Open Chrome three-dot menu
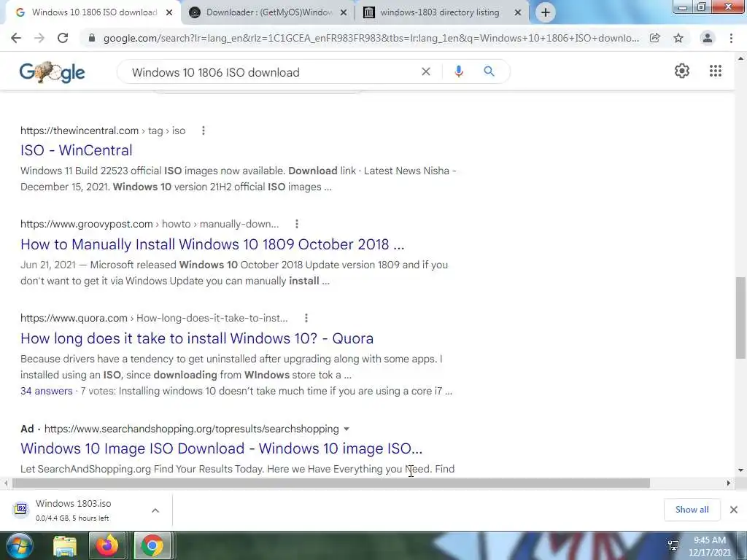The height and width of the screenshot is (560, 747). click(x=731, y=38)
